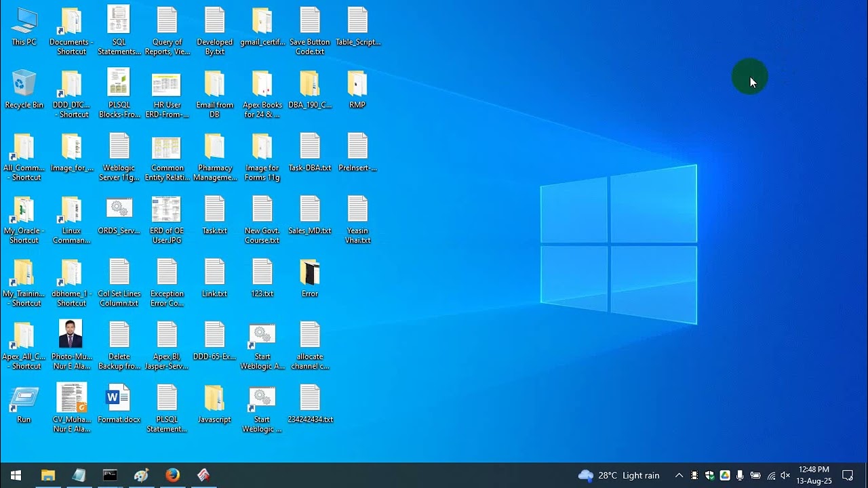Expand the hidden system tray icons chevron
868x488 pixels.
[x=679, y=475]
